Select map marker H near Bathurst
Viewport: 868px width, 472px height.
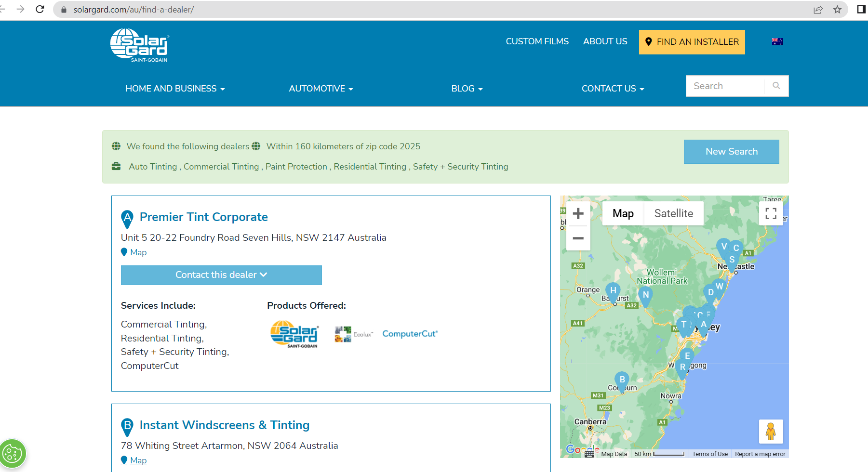point(613,292)
